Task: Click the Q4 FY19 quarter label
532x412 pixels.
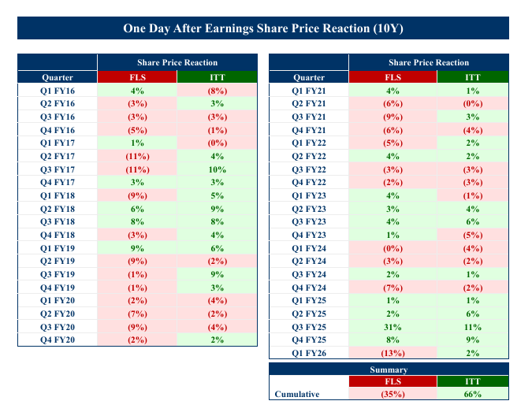Action: [x=58, y=288]
